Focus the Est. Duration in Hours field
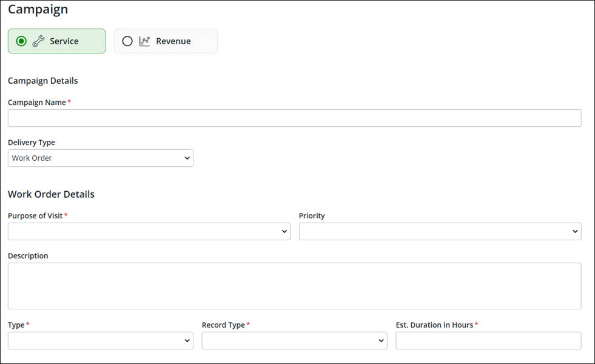The width and height of the screenshot is (595, 364). click(488, 340)
